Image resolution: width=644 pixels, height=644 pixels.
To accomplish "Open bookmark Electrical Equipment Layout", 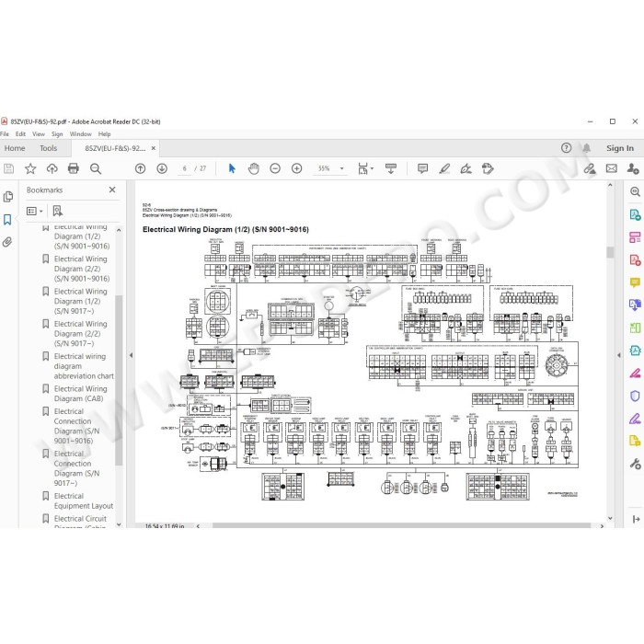I will [84, 500].
